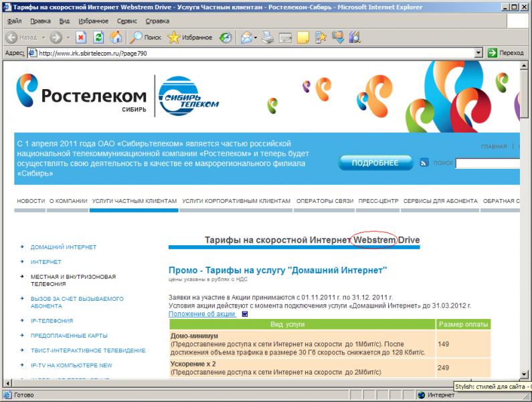Viewport: 532px width, 402px height.
Task: Open УСЛУГИ КОРПОРАТИВНЫМ КЛИЕНТАМ tab
Action: coord(236,201)
